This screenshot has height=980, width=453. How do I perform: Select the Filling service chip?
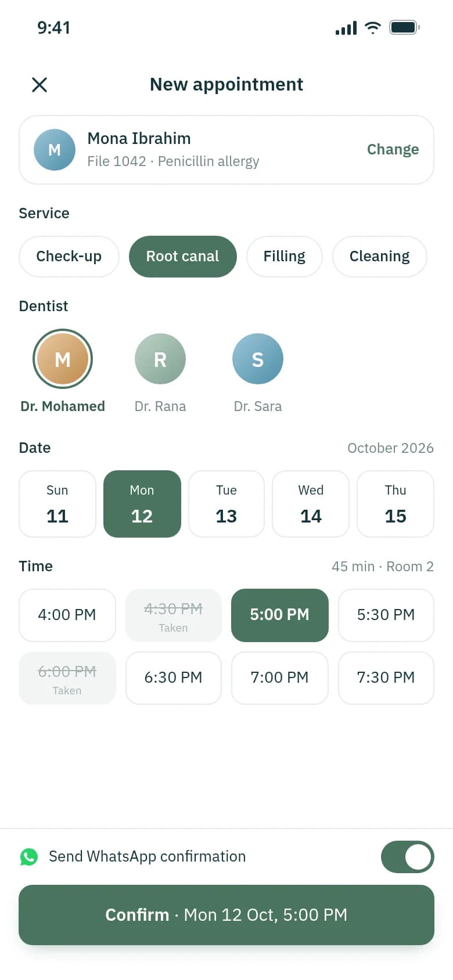pos(285,257)
